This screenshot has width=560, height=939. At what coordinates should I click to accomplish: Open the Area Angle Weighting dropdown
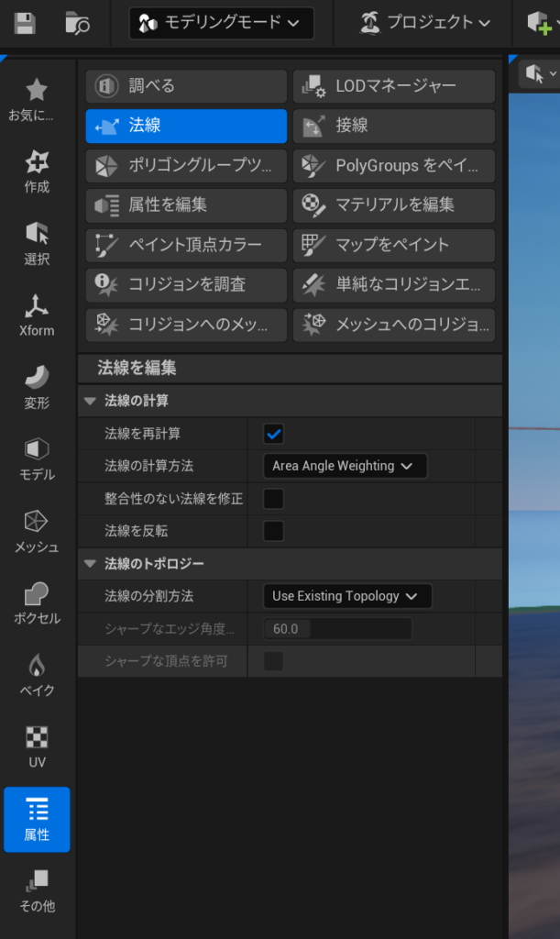(x=345, y=466)
